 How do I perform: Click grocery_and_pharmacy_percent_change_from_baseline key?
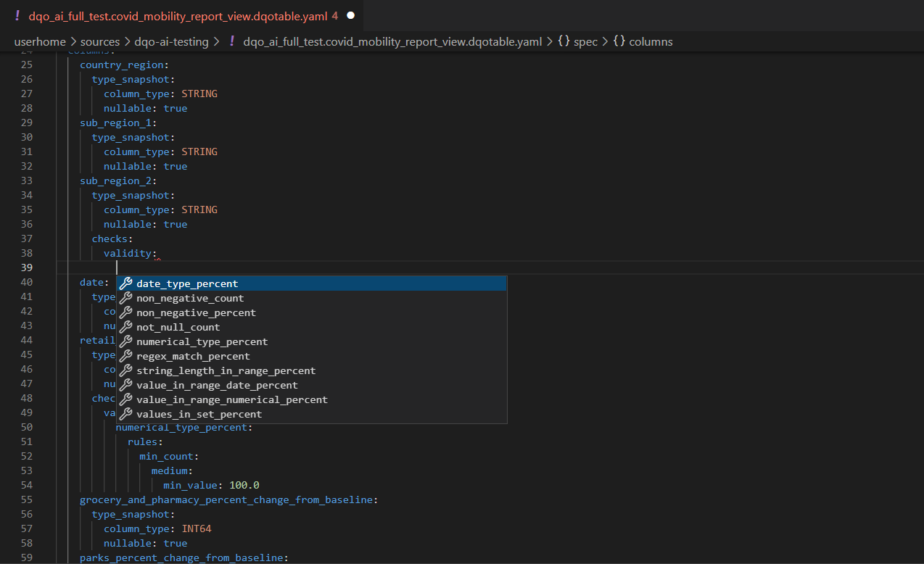pos(226,499)
